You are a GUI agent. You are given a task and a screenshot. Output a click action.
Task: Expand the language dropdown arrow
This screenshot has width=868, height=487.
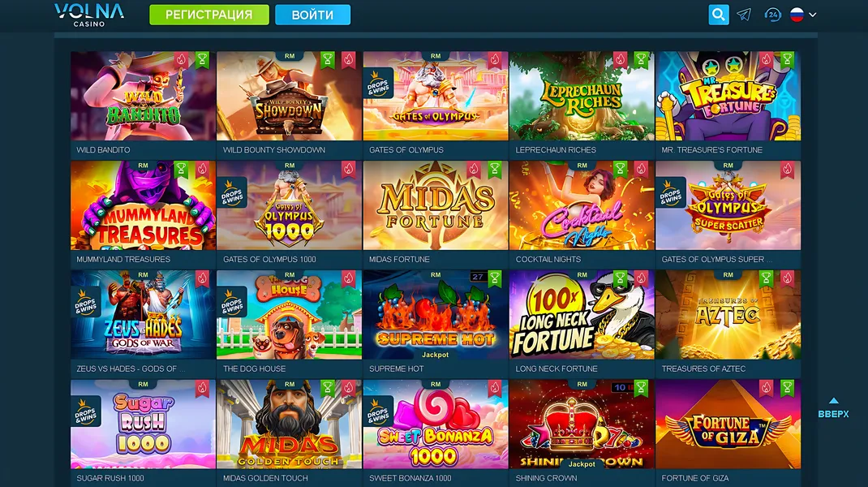[813, 15]
